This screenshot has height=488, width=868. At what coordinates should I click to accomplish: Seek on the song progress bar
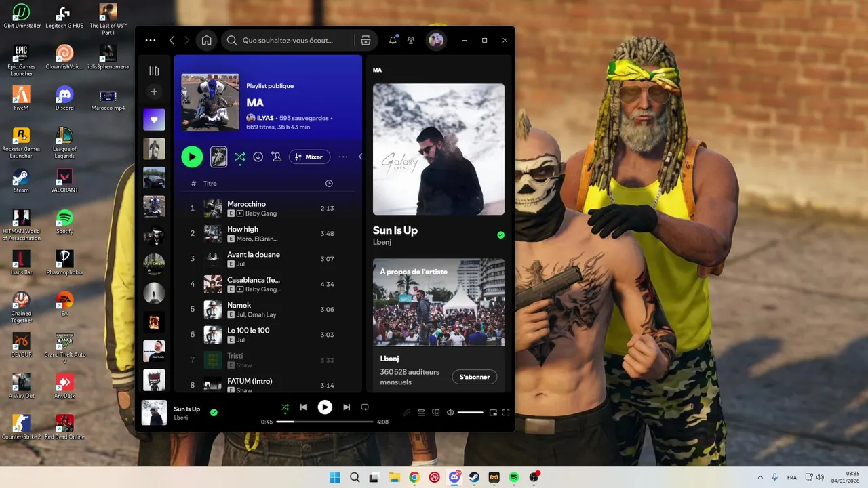(325, 422)
